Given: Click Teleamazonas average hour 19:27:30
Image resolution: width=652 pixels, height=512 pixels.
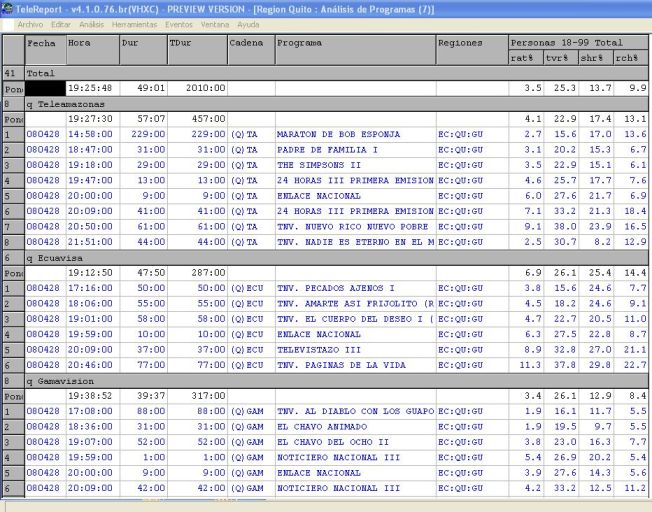Looking at the screenshot, I should click(x=90, y=119).
